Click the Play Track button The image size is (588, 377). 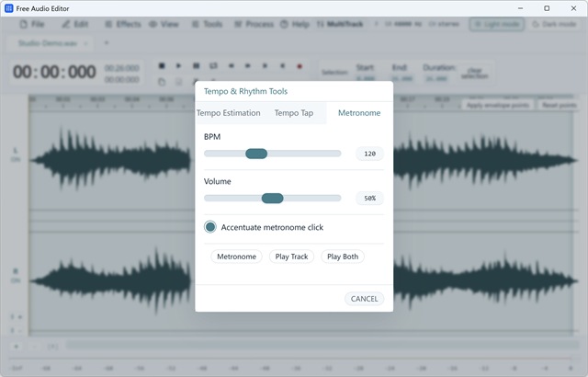(x=291, y=257)
